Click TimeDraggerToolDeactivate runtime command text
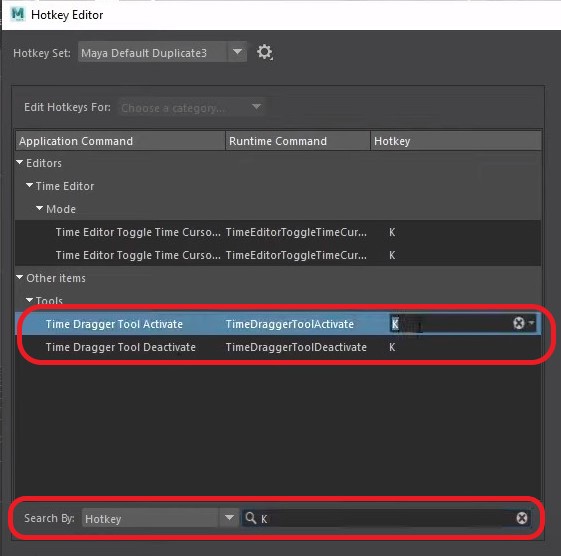This screenshot has height=556, width=561. [296, 347]
